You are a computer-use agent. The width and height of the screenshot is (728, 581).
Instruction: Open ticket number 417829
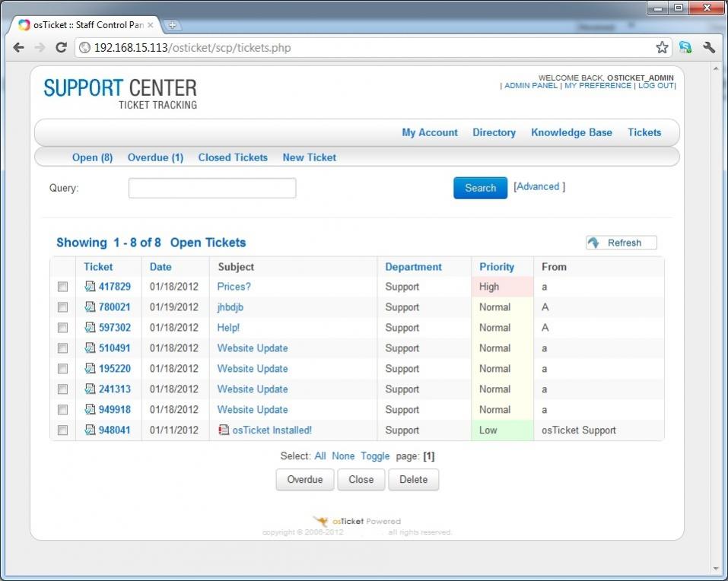coord(115,287)
